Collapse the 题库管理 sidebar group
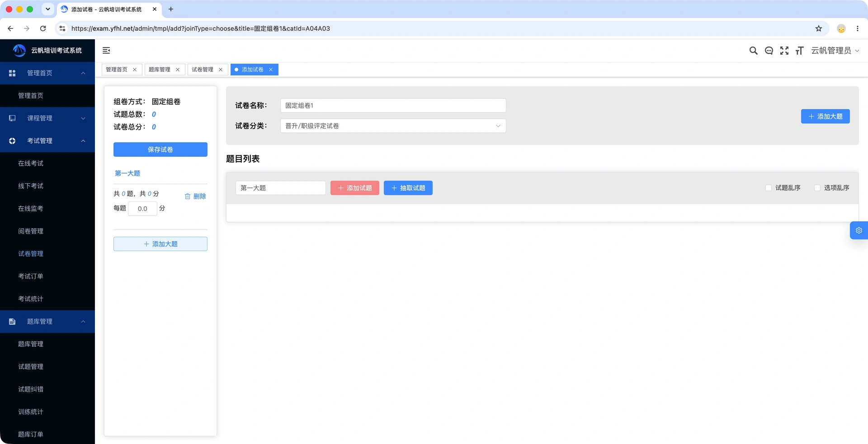 47,322
